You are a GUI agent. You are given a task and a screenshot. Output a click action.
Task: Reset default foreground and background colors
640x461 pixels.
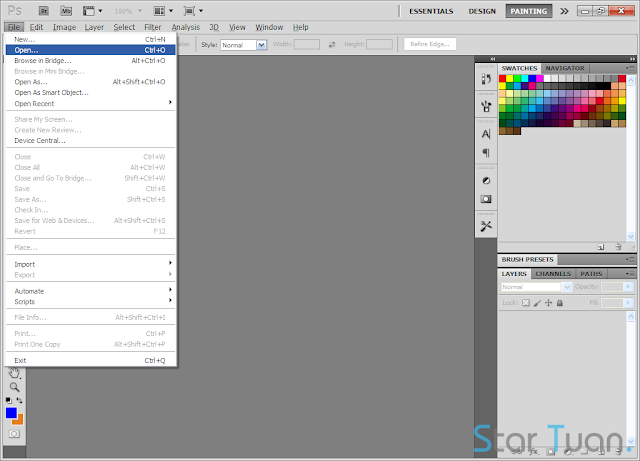9,400
